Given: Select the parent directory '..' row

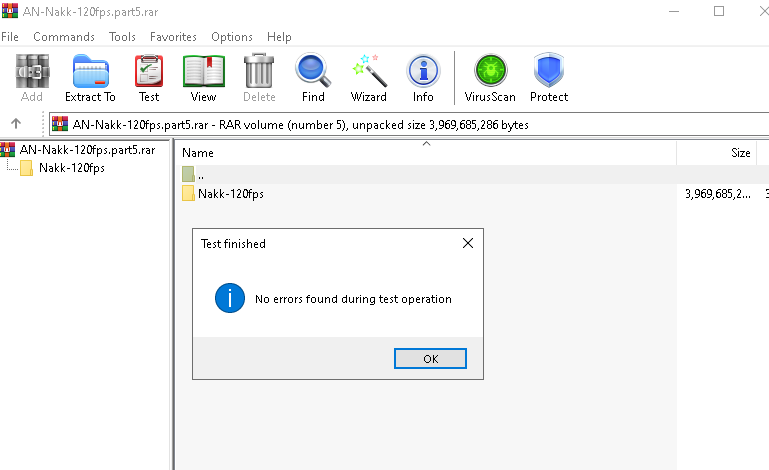Looking at the screenshot, I should tap(473, 174).
